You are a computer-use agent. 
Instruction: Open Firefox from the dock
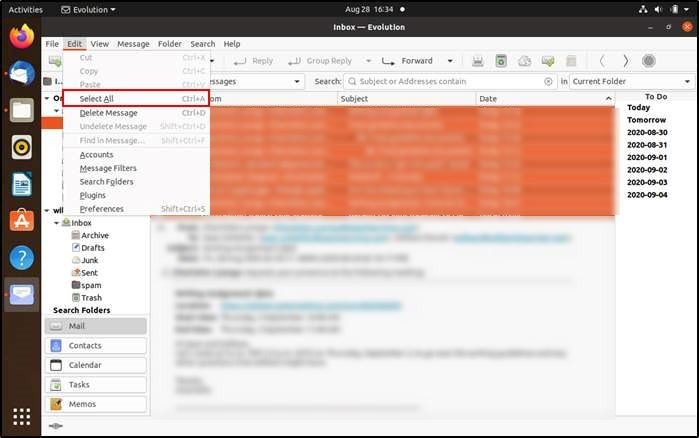(22, 37)
